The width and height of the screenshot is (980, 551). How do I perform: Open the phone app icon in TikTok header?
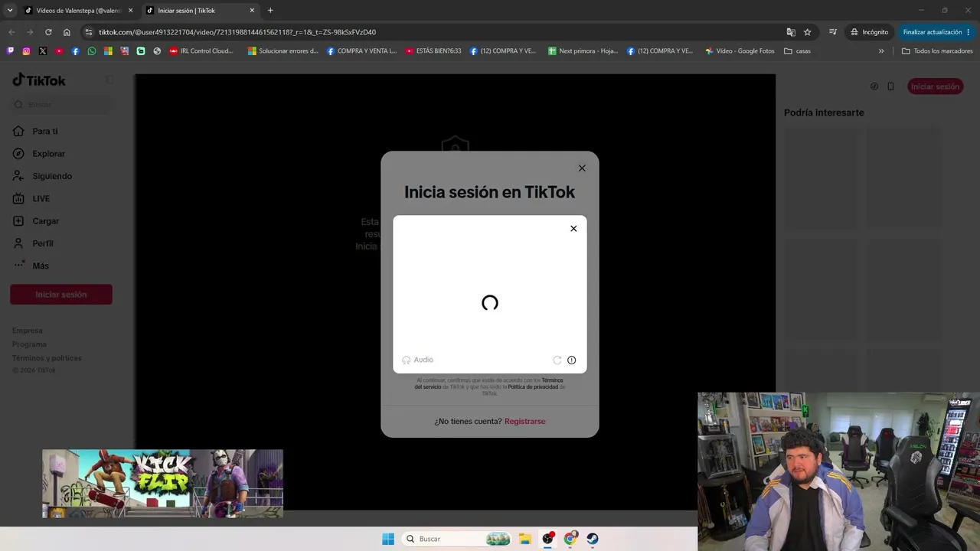click(890, 86)
